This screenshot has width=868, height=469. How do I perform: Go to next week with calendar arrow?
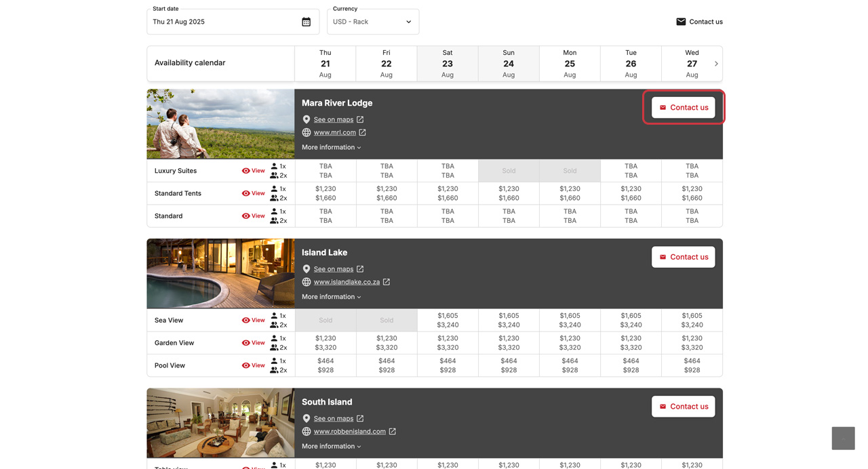(x=716, y=64)
